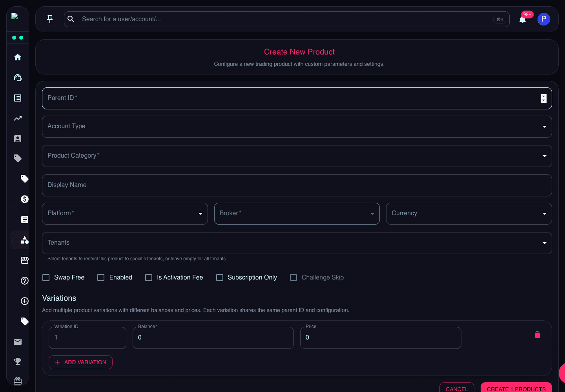This screenshot has height=392, width=565.
Task: Open the mail envelope icon in the sidebar
Action: tap(18, 342)
